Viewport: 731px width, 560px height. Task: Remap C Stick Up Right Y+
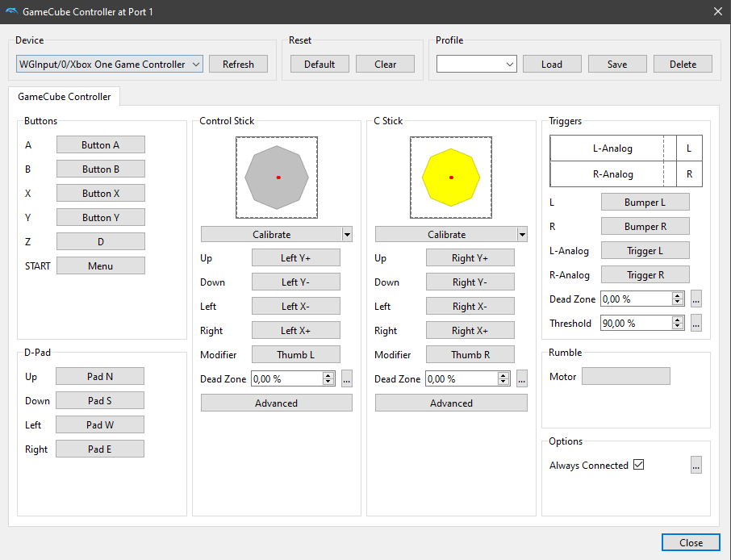click(470, 258)
